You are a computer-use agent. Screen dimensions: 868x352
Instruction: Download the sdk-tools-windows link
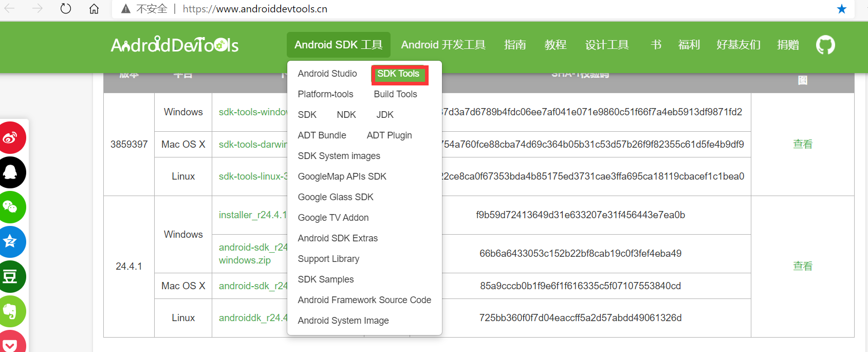click(253, 112)
